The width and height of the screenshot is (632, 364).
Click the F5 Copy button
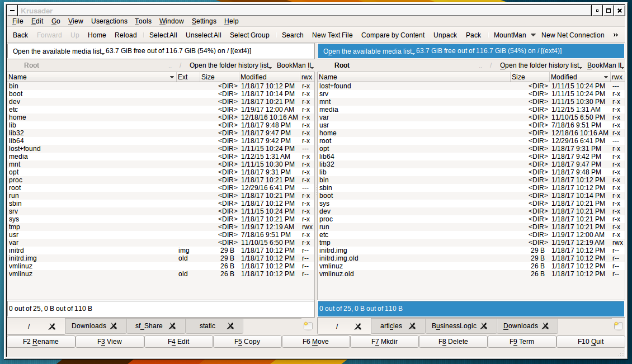[247, 342]
